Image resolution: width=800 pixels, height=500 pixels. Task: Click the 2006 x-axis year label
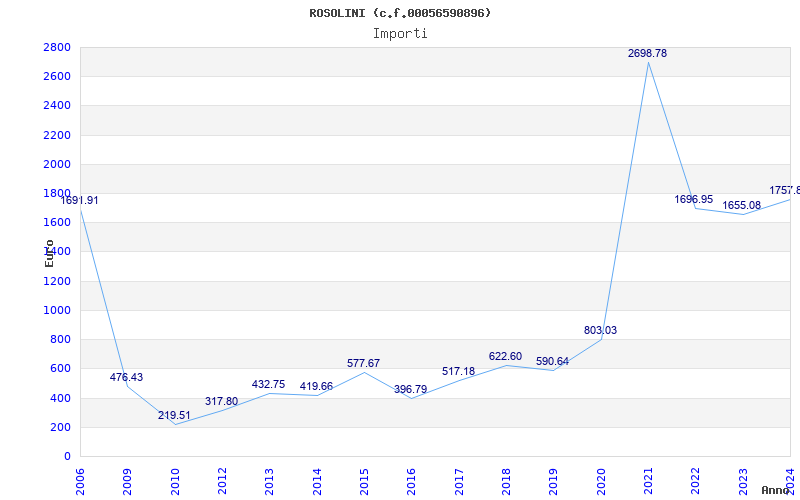pos(80,482)
